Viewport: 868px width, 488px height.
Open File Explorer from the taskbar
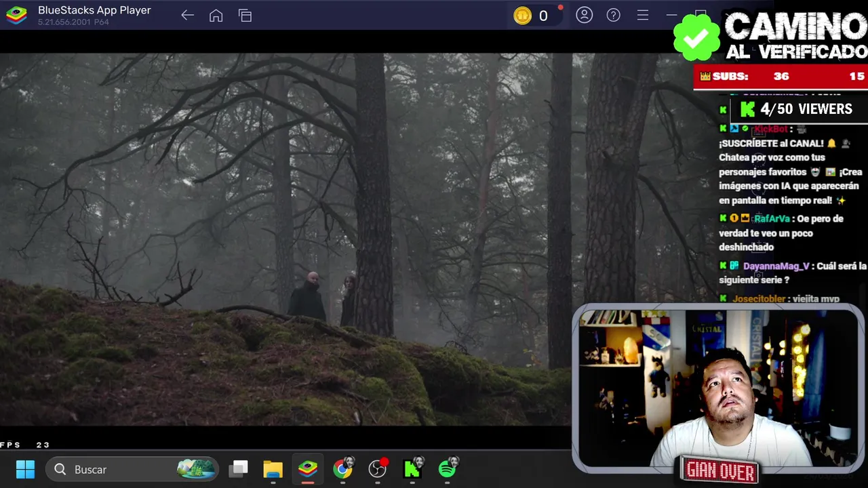pos(273,469)
